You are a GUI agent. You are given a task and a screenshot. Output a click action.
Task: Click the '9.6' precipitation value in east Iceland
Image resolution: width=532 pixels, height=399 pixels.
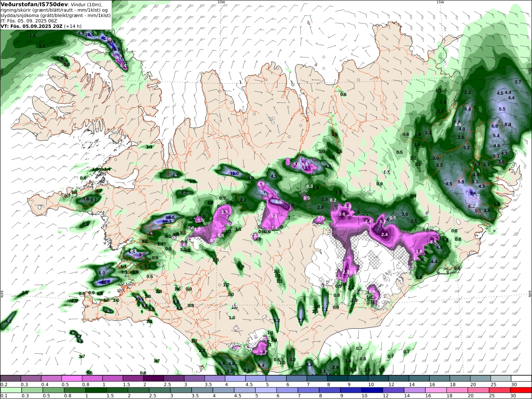coord(473,193)
